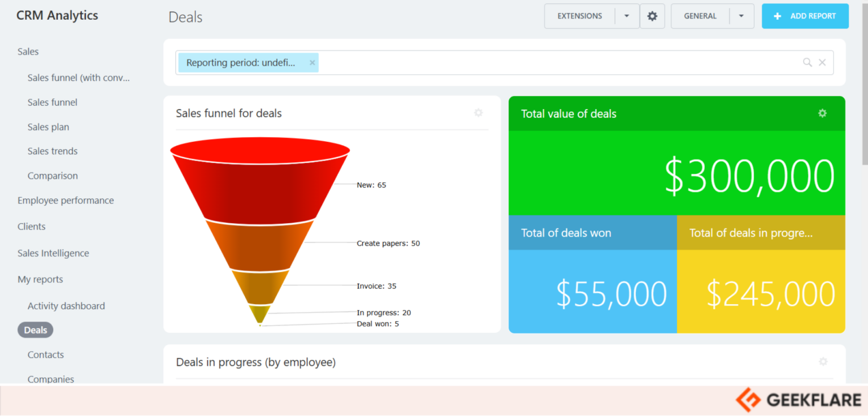Open Comparison report
The height and width of the screenshot is (416, 868).
click(x=53, y=176)
